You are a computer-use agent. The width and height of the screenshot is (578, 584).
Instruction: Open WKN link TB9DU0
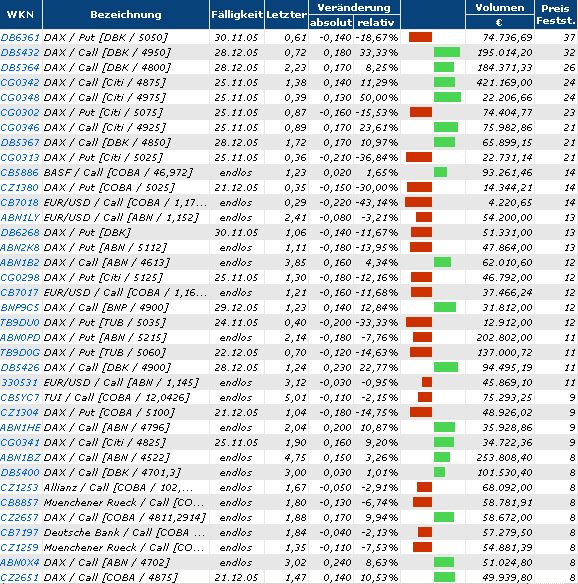(20, 323)
